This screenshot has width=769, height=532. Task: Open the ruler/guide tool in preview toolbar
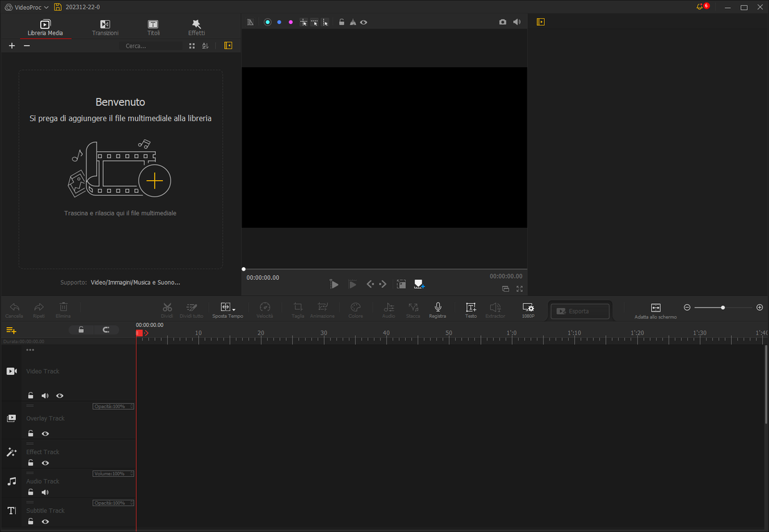click(251, 22)
